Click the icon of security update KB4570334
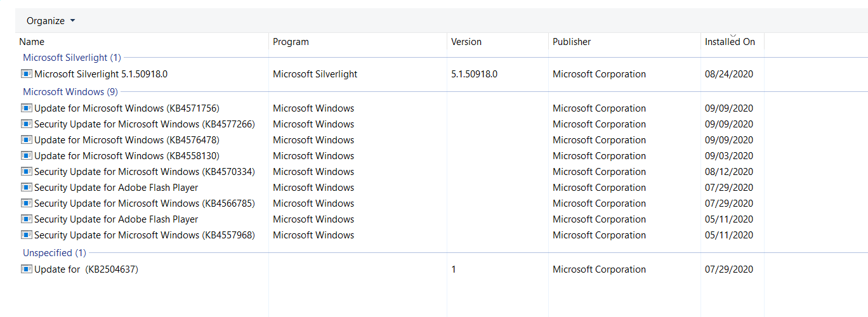Viewport: 868px width, 317px height. tap(27, 172)
